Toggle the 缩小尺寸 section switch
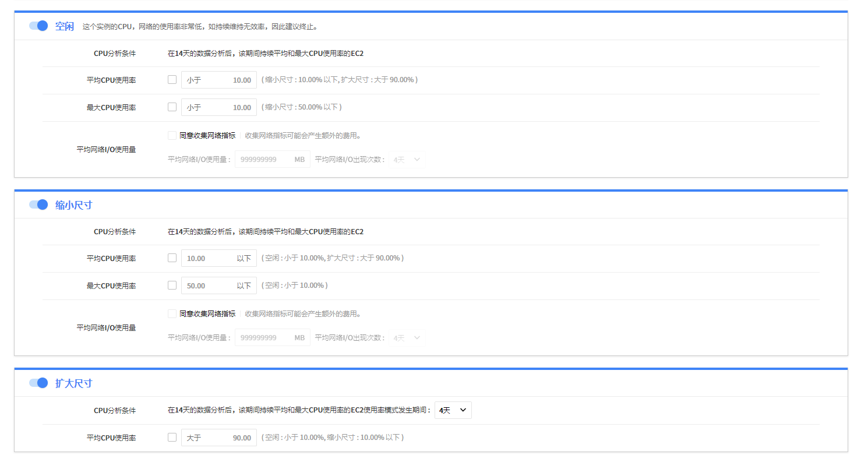The width and height of the screenshot is (868, 462). point(38,204)
